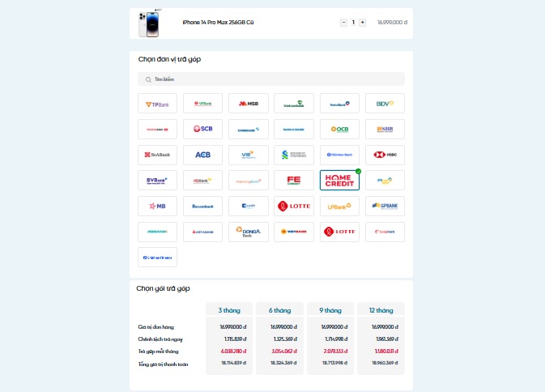This screenshot has height=392, width=545.
Task: Select the SeABank option
Action: [x=157, y=154]
